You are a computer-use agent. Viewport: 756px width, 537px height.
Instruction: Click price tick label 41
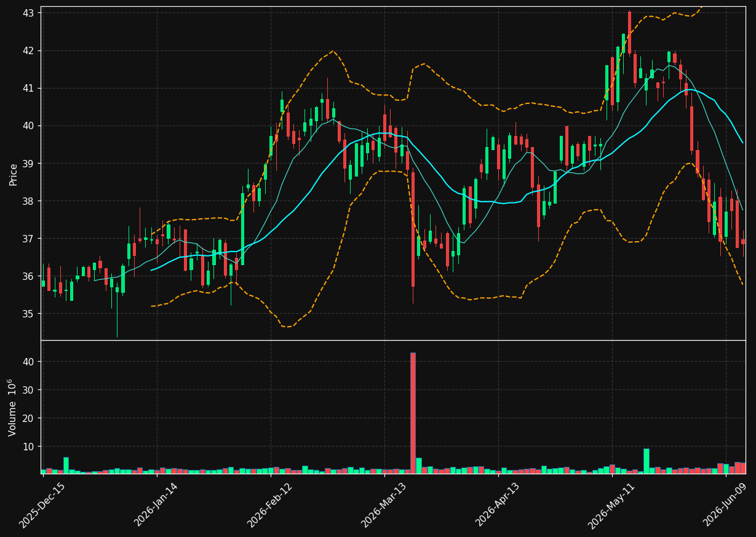(30, 88)
